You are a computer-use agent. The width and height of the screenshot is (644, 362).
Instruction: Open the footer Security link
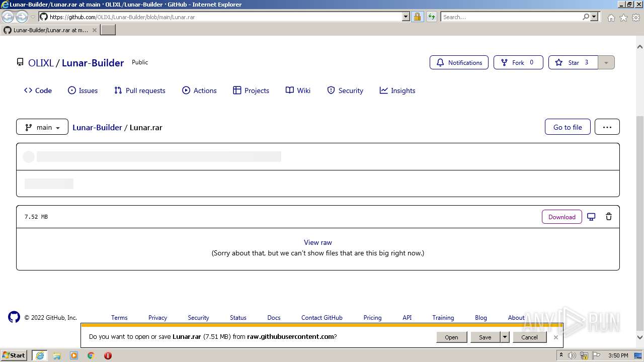coord(198,318)
